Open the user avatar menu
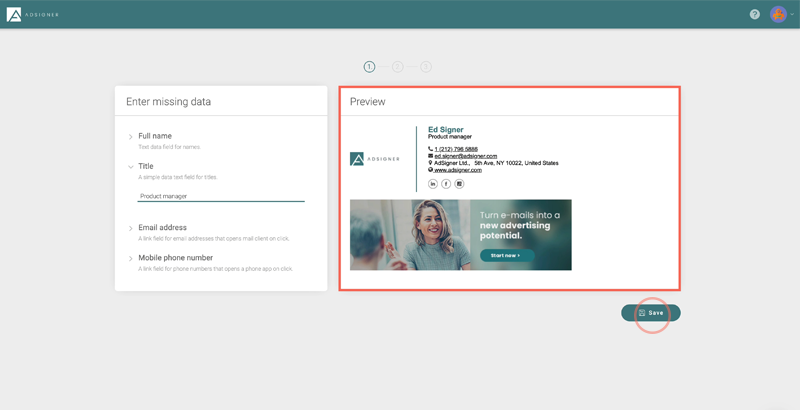 tap(778, 14)
